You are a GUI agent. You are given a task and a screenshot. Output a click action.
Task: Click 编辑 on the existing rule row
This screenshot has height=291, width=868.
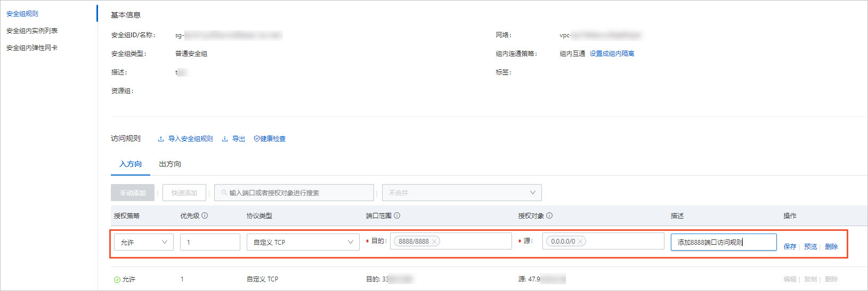[790, 279]
